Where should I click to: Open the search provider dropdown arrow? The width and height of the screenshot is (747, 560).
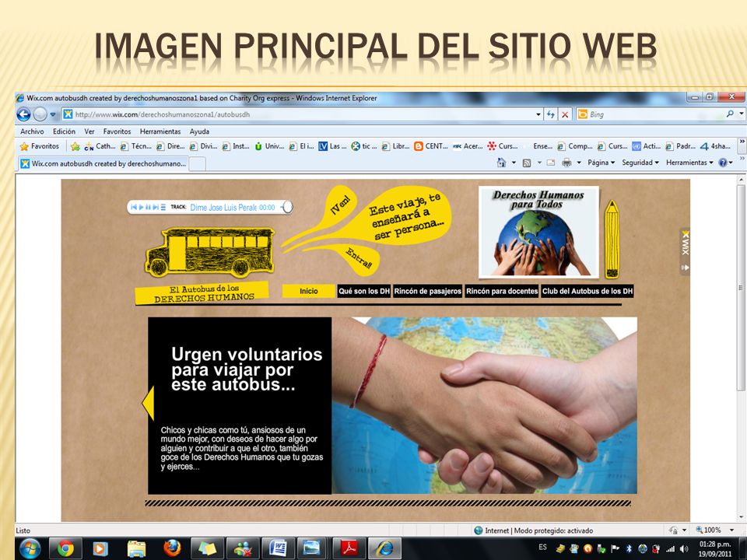point(742,114)
